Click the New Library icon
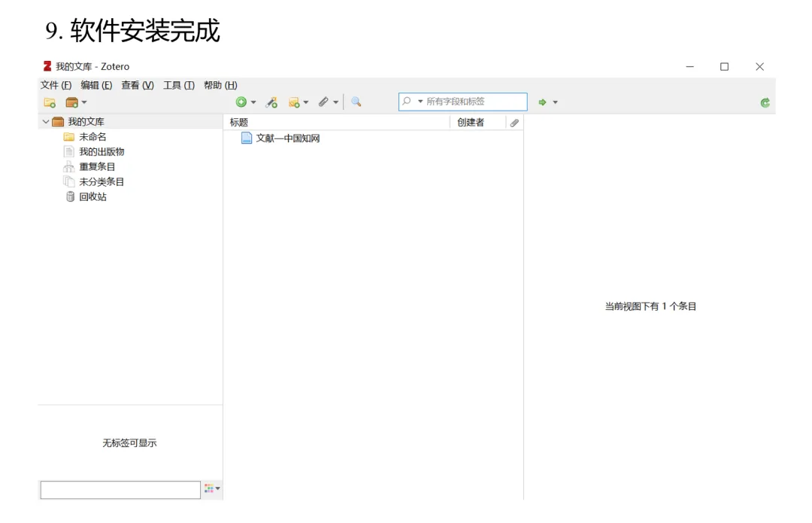Viewport: 812px width, 523px height. coord(72,102)
